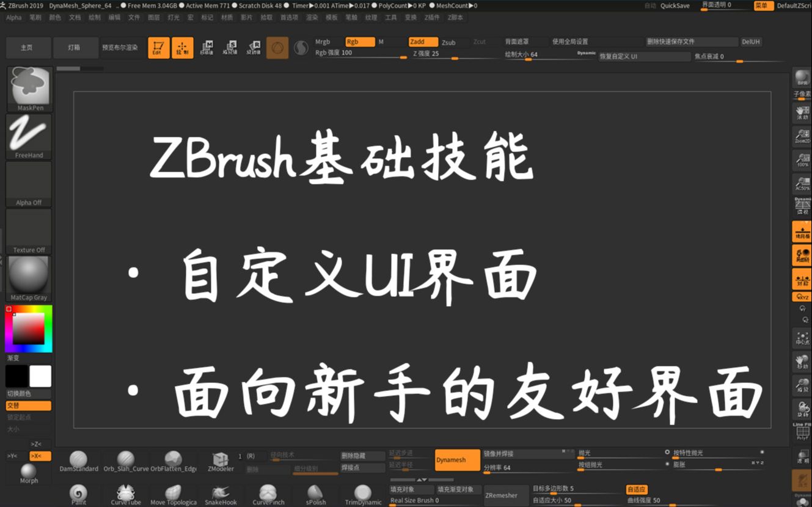Screen dimensions: 812x507
Task: Select the Orb_Slah_Curve brush
Action: pos(126,462)
